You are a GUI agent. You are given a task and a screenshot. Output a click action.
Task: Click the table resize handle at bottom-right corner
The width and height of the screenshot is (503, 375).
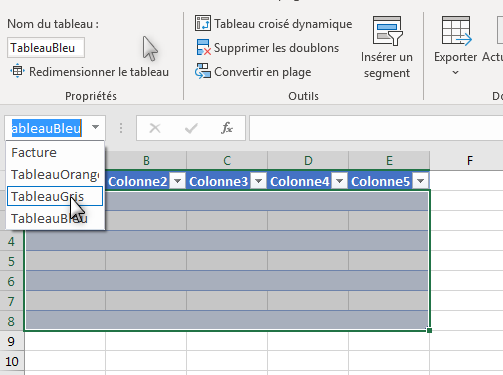click(x=429, y=330)
